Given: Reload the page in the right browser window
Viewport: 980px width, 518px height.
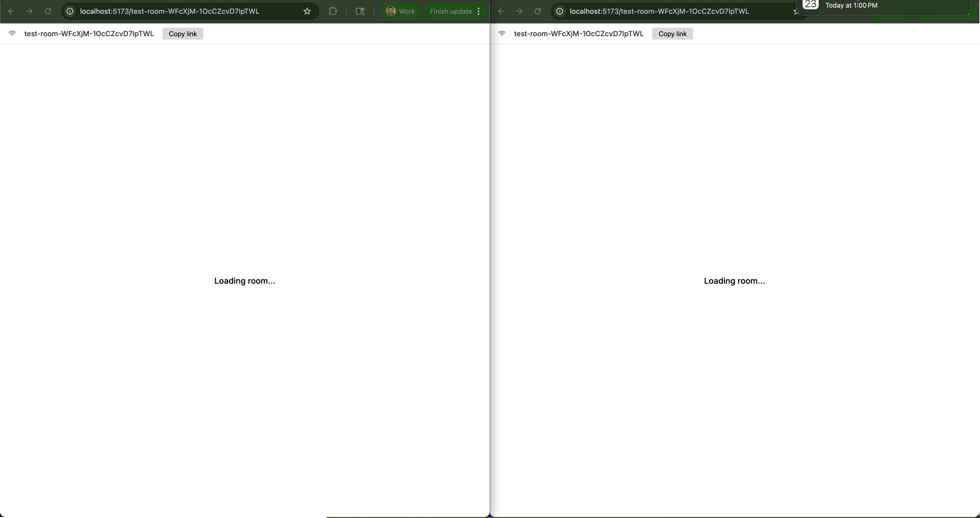Looking at the screenshot, I should [538, 11].
